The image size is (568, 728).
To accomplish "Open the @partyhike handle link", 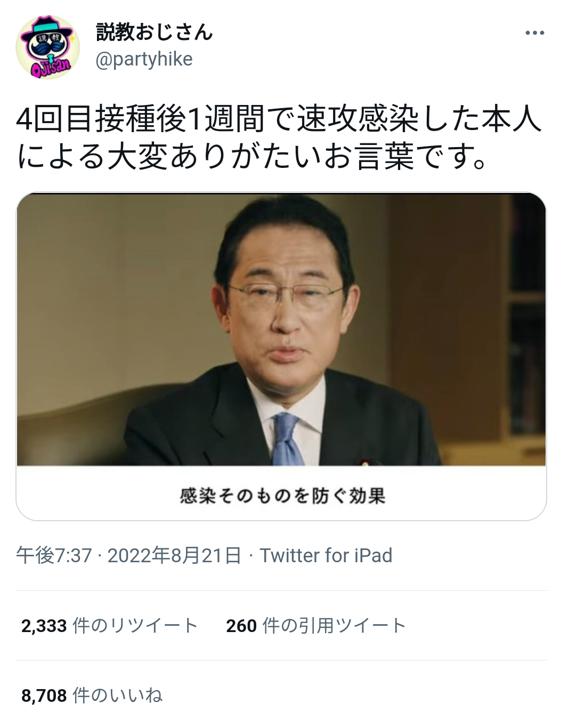I will pyautogui.click(x=144, y=59).
